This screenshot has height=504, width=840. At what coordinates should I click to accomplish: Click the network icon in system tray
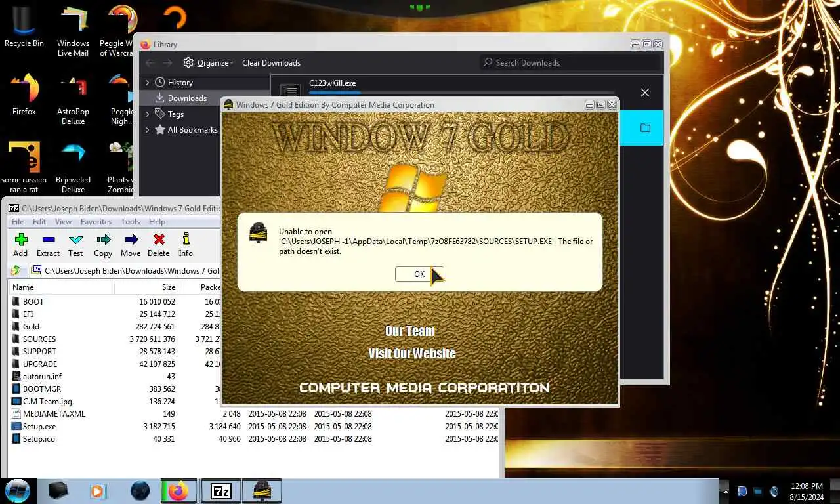(x=758, y=491)
